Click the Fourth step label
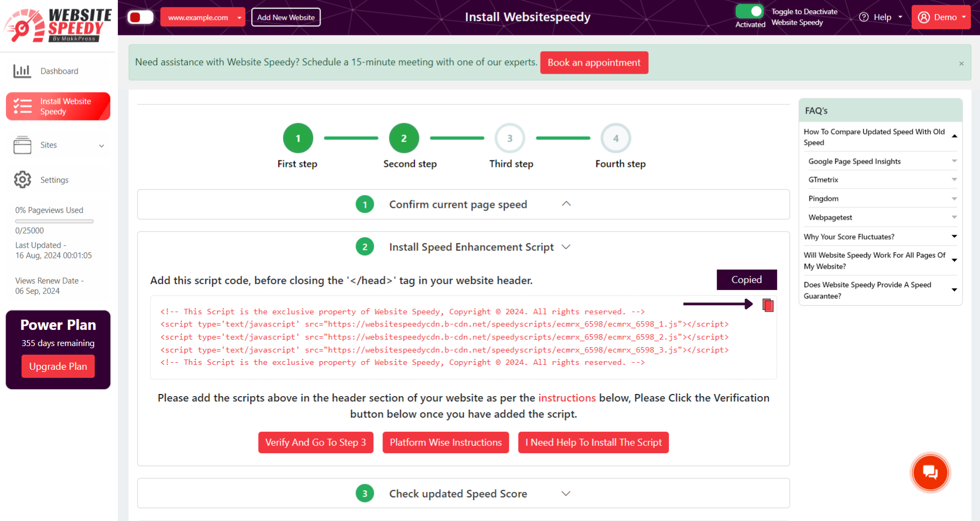980x521 pixels. click(x=621, y=164)
